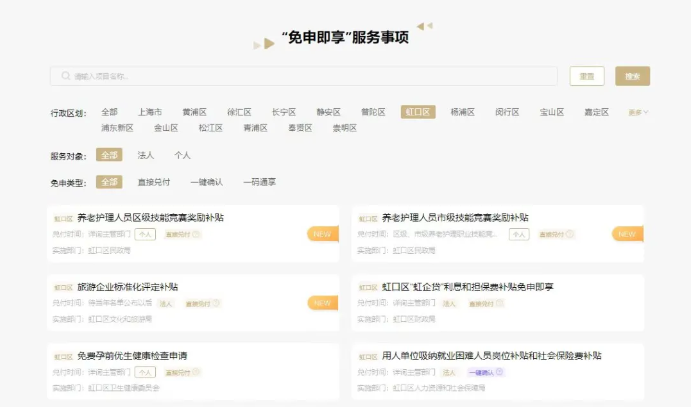The height and width of the screenshot is (409, 694).
Task: Switch district filter to 上海市
Action: click(150, 112)
